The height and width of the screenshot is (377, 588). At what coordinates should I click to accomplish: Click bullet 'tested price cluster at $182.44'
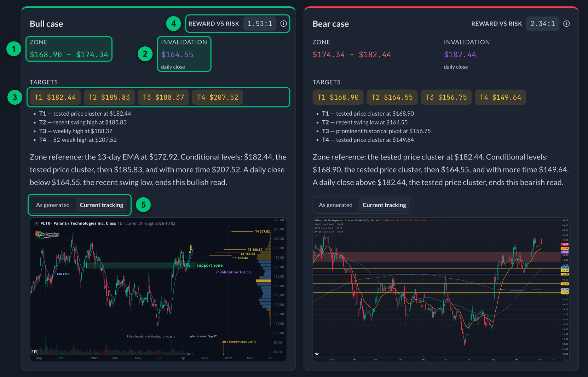point(85,114)
